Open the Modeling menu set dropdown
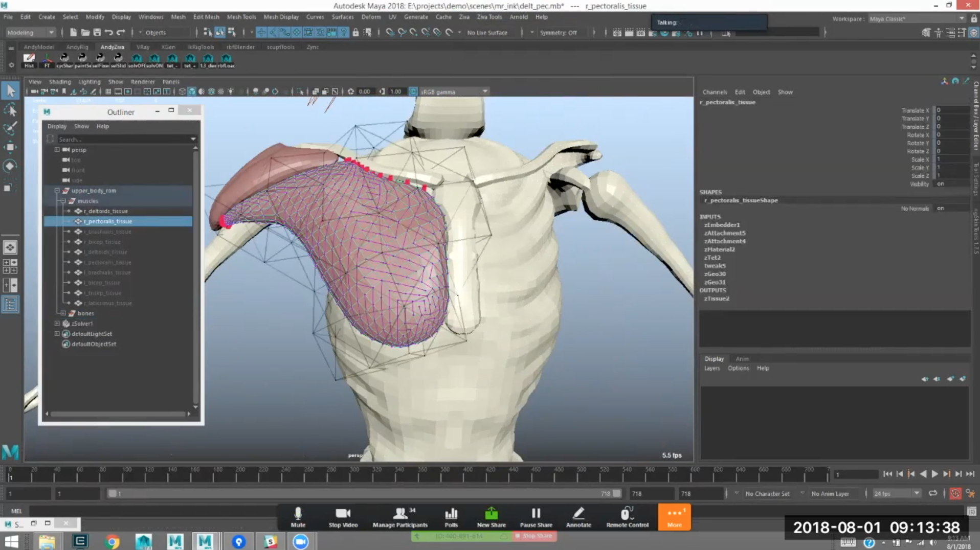The image size is (980, 550). click(31, 33)
